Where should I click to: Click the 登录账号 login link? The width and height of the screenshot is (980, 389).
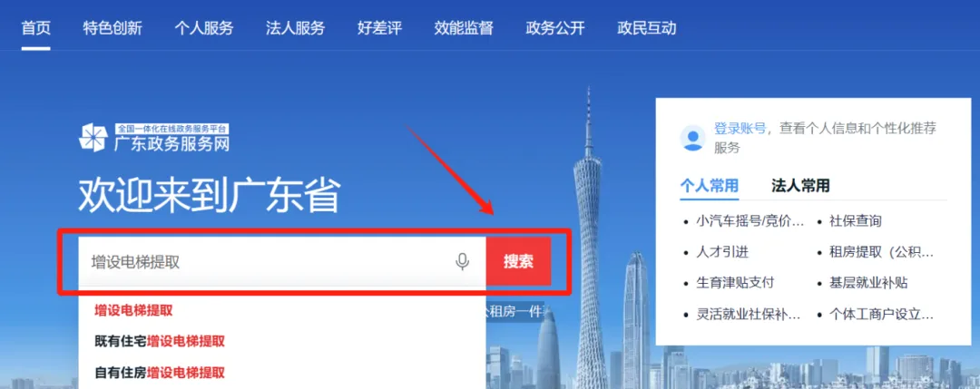(x=740, y=130)
